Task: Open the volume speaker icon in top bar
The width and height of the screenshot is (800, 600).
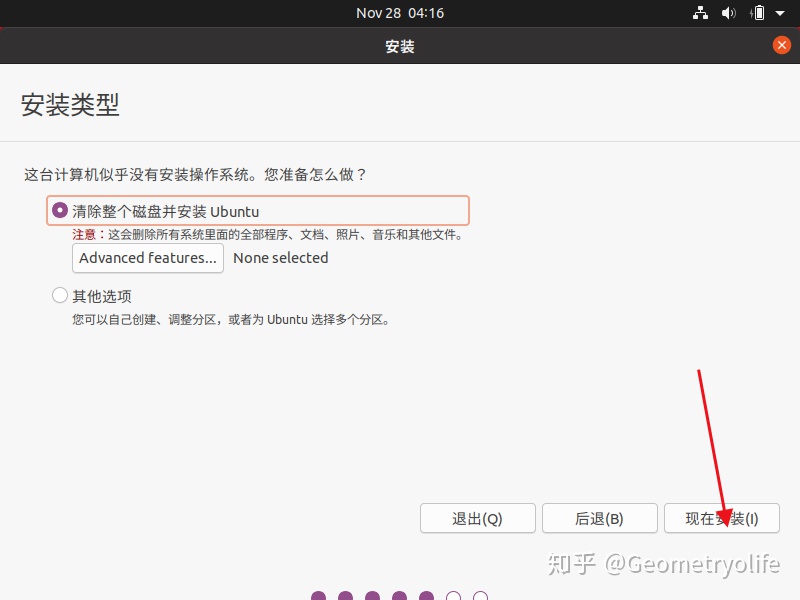Action: [729, 13]
